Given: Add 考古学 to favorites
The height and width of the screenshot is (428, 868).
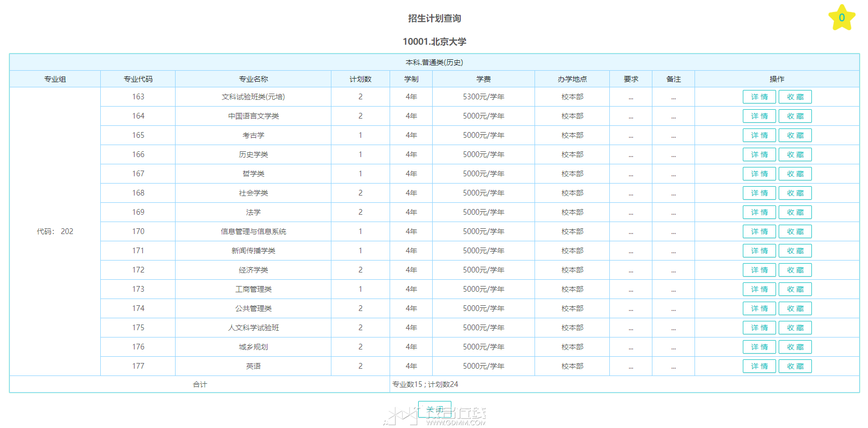Looking at the screenshot, I should [x=795, y=135].
